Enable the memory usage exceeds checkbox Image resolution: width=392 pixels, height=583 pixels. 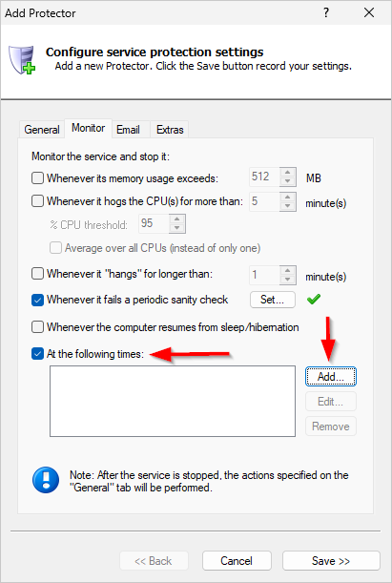[37, 178]
